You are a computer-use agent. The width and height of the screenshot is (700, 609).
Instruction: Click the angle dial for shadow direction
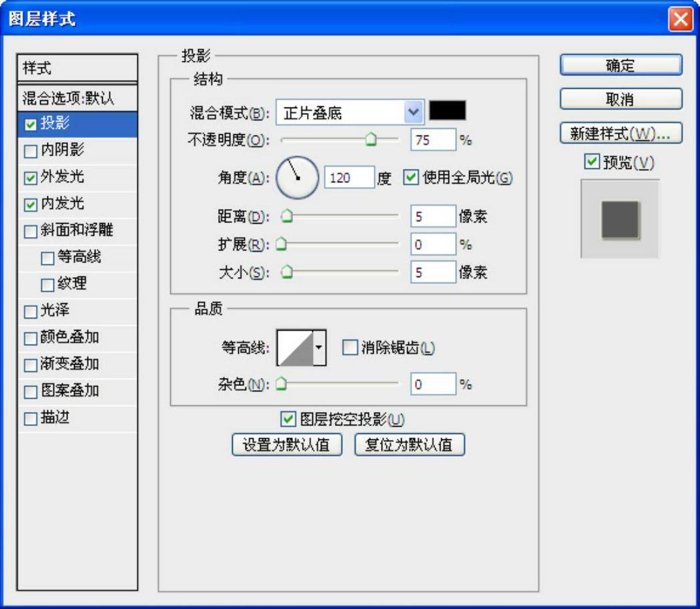[x=297, y=178]
